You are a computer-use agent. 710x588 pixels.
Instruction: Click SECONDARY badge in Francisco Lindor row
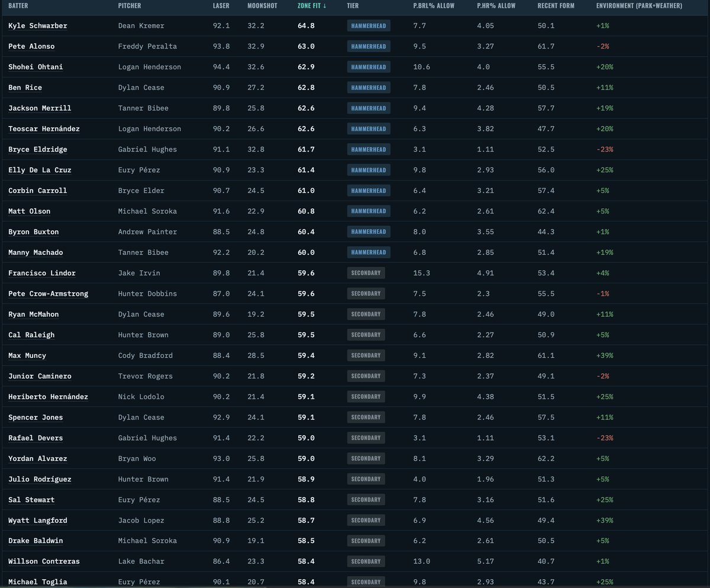(366, 273)
